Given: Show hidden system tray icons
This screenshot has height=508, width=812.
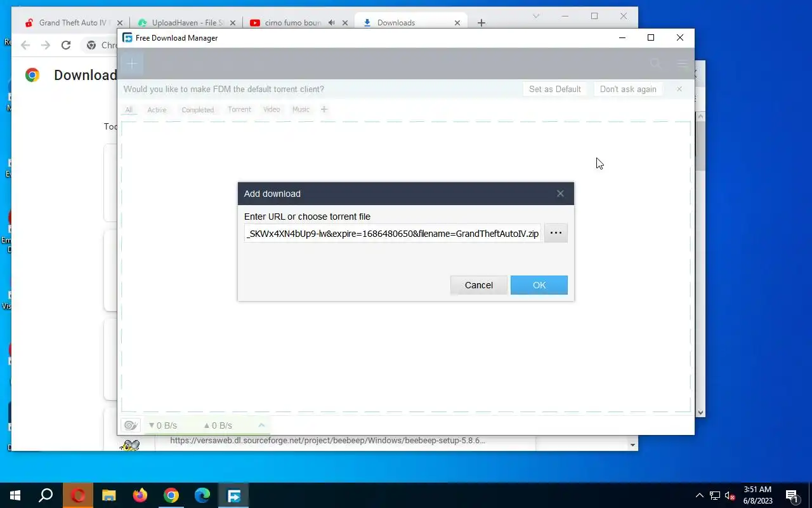Looking at the screenshot, I should coord(700,495).
